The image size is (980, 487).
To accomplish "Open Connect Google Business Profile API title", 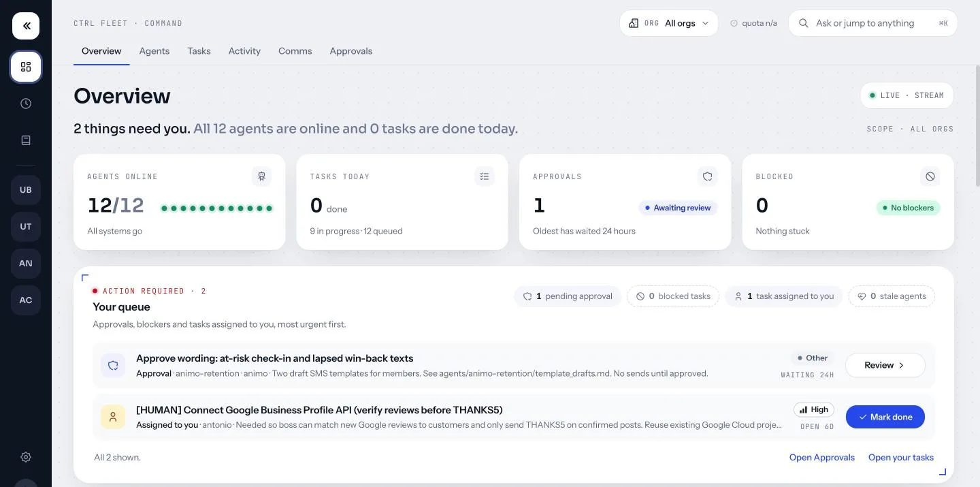I will coord(319,410).
